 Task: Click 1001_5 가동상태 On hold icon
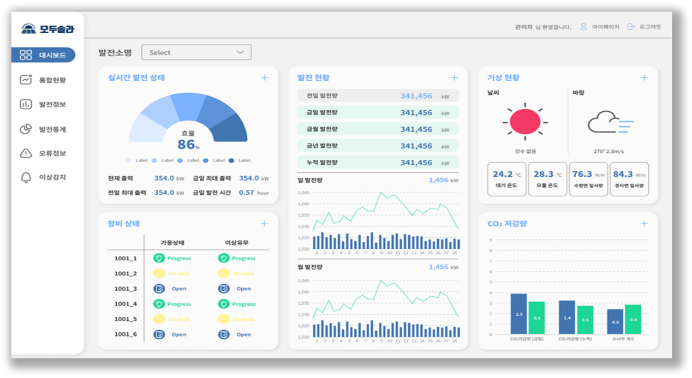pos(159,319)
